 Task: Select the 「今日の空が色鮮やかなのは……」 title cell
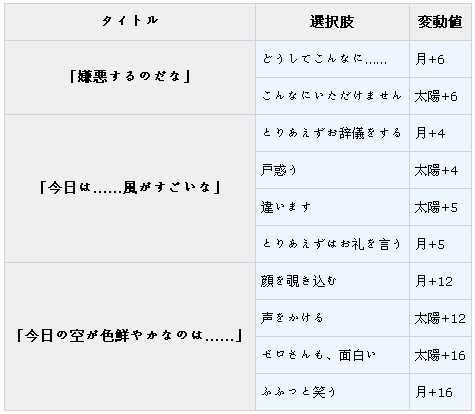pyautogui.click(x=130, y=336)
